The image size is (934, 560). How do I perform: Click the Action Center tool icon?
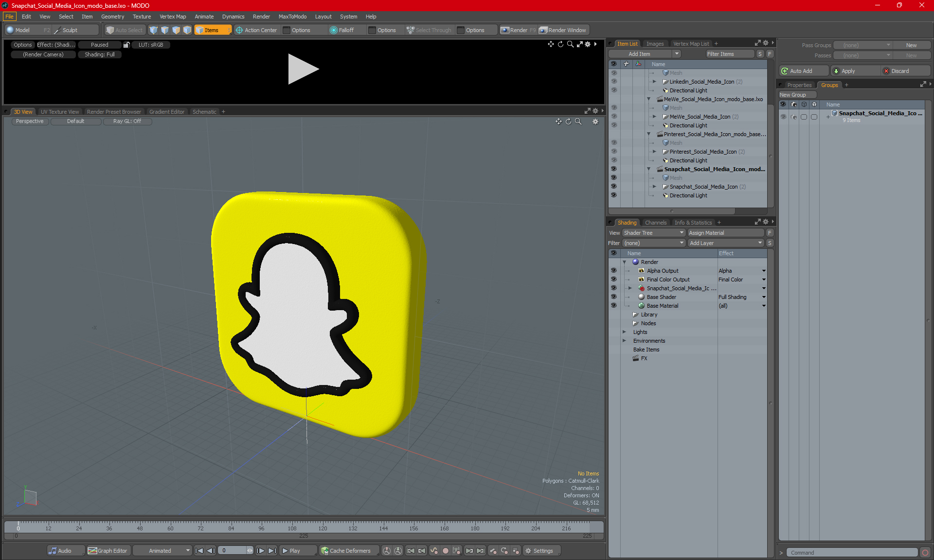239,30
